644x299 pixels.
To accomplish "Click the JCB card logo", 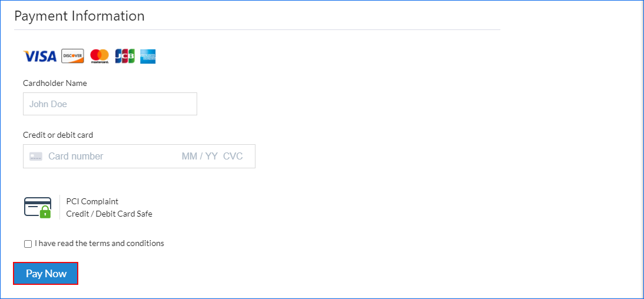I will [125, 57].
